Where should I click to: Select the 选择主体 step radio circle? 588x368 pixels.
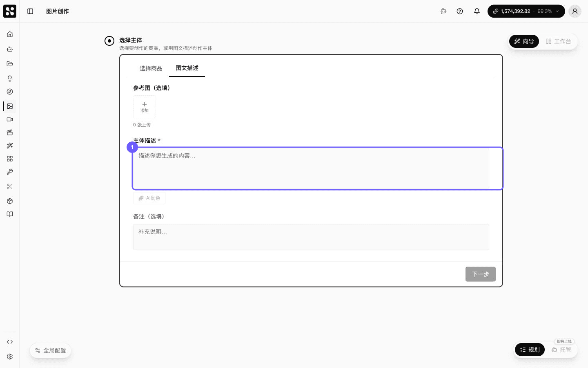[x=109, y=41]
